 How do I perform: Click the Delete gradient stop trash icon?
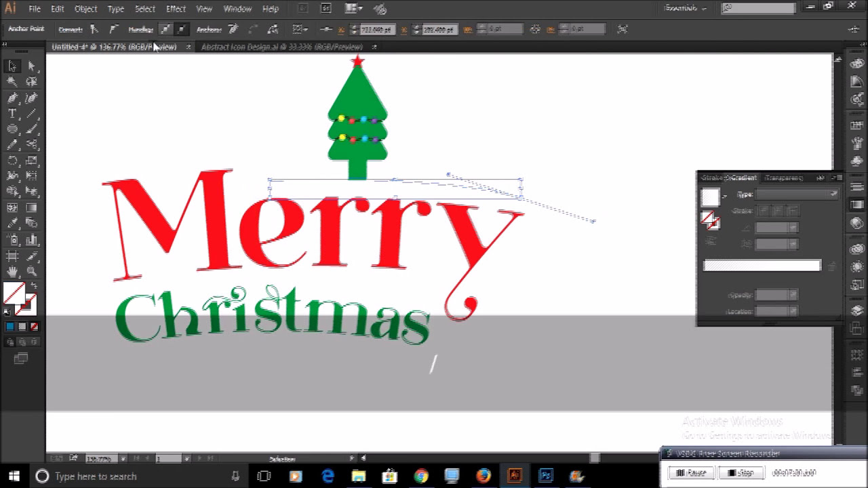tap(833, 266)
